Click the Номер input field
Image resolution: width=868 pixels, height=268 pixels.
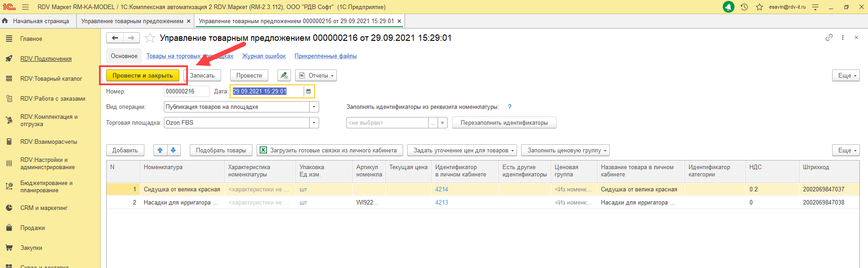(187, 92)
